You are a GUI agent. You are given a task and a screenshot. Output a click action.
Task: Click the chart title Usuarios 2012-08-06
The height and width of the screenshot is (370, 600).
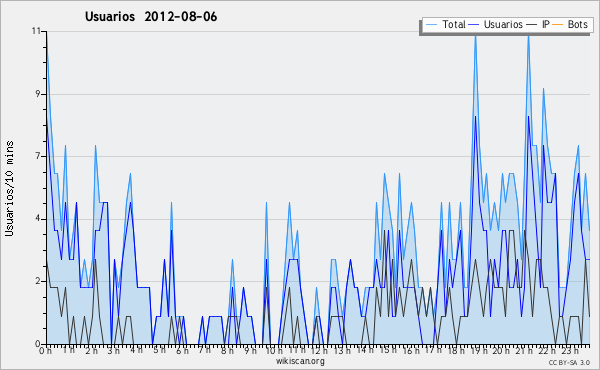(151, 17)
